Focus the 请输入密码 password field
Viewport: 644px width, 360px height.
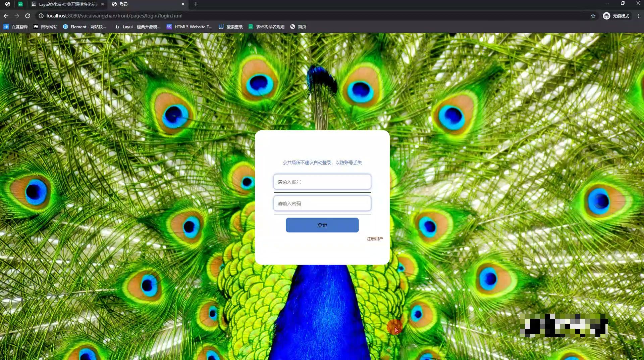322,203
